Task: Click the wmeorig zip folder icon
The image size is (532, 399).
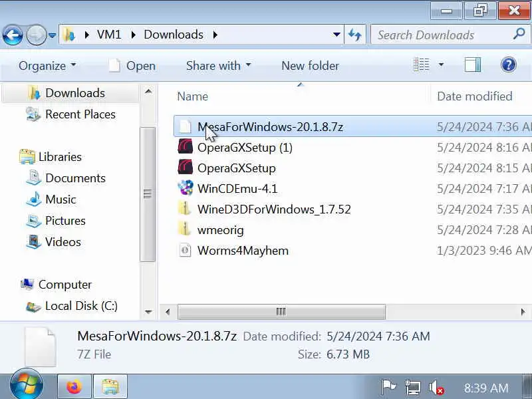Action: [185, 229]
